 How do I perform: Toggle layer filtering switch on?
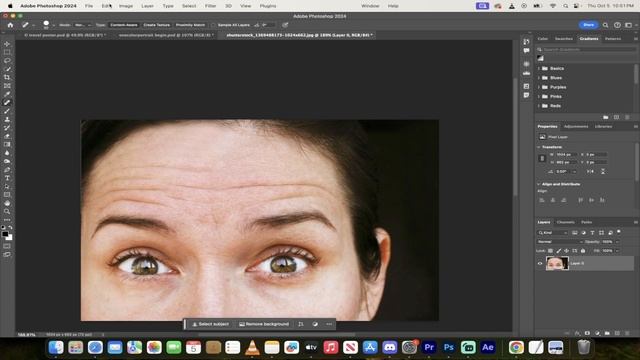[x=619, y=232]
